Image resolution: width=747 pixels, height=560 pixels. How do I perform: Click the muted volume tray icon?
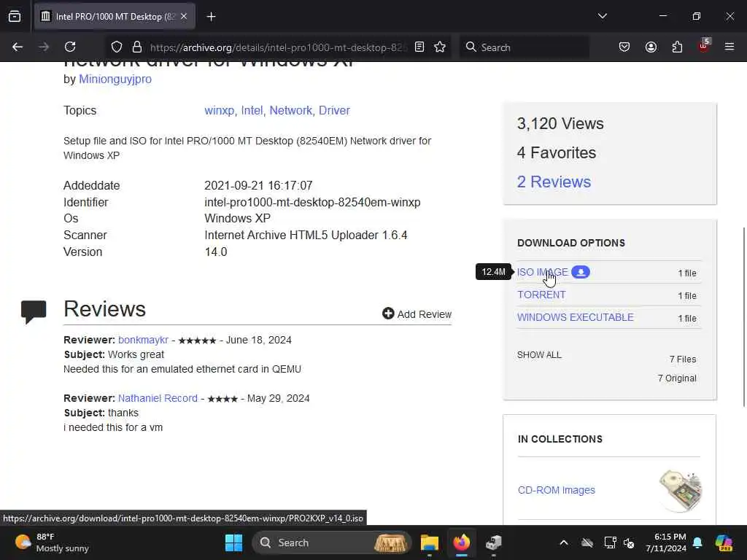coord(629,542)
